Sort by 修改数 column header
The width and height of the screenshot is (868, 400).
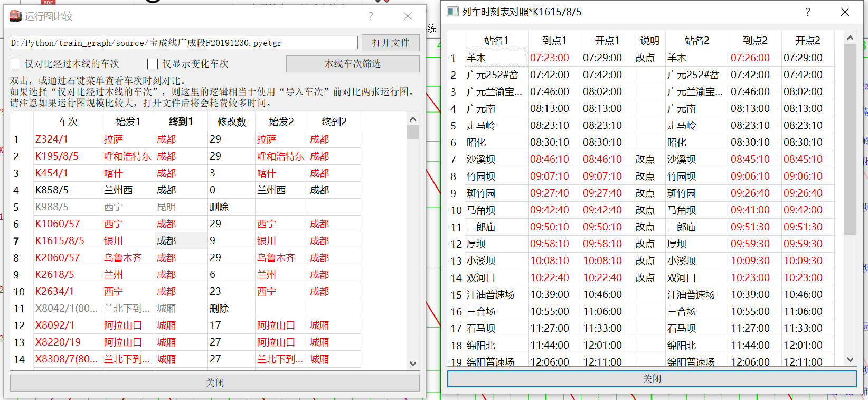[x=231, y=122]
